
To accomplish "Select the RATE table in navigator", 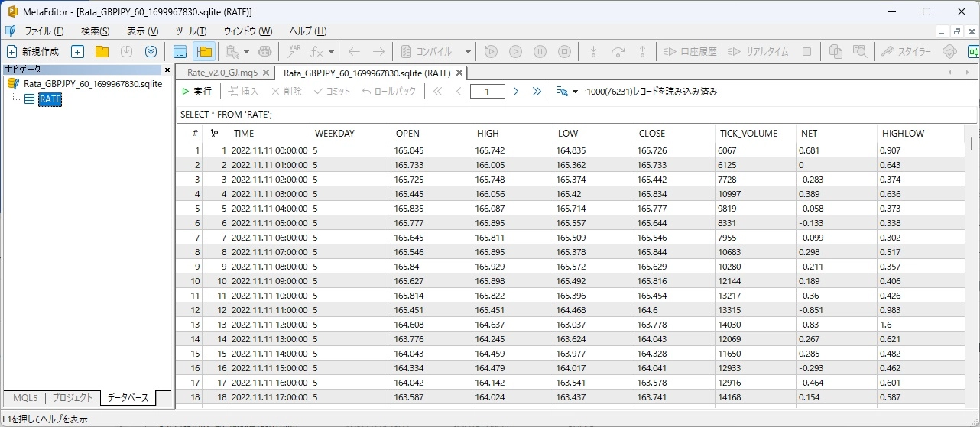I will click(x=50, y=99).
